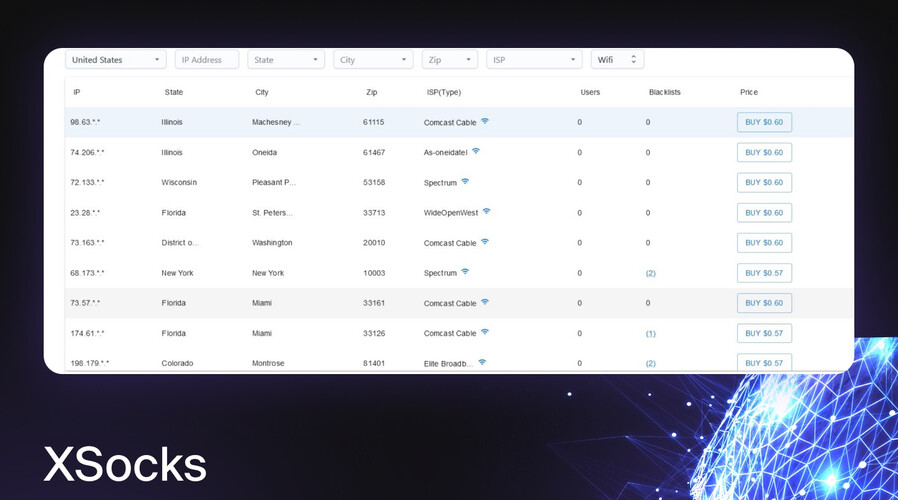Click wifi icon next to As-oneidatel
898x500 pixels.
point(476,151)
